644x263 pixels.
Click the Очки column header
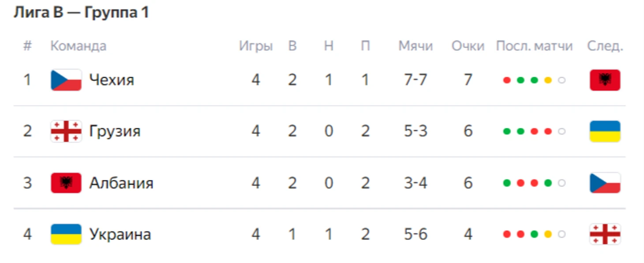468,46
